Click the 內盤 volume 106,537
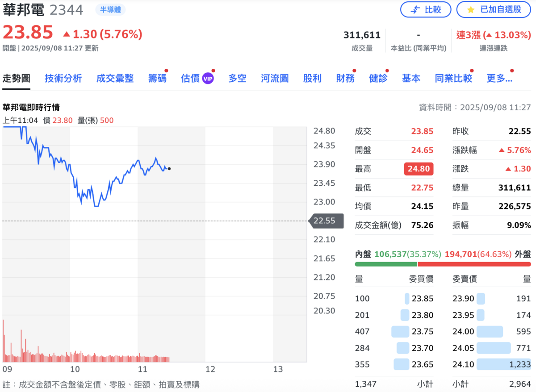Image resolution: width=536 pixels, height=392 pixels. click(x=390, y=254)
